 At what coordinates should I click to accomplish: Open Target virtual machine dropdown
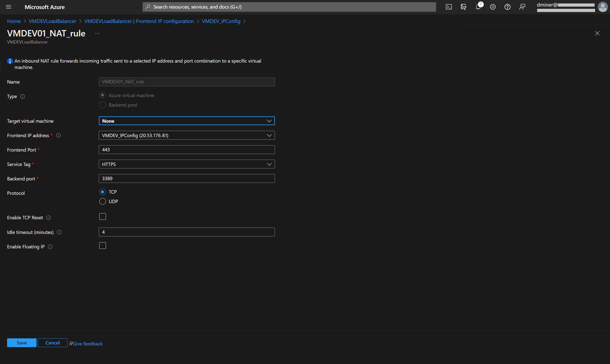coord(187,121)
